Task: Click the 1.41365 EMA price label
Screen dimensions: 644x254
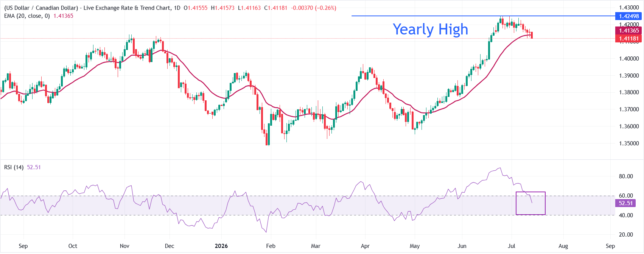Action: pos(628,31)
